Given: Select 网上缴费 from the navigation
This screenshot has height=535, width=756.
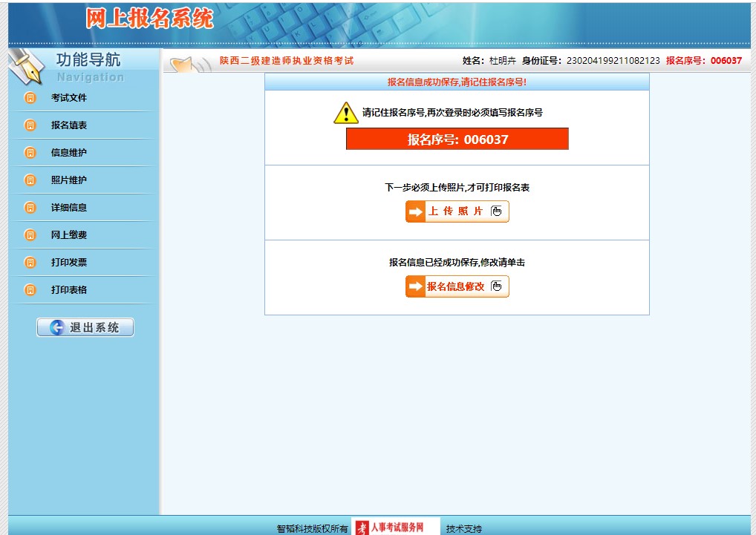Looking at the screenshot, I should pyautogui.click(x=69, y=235).
